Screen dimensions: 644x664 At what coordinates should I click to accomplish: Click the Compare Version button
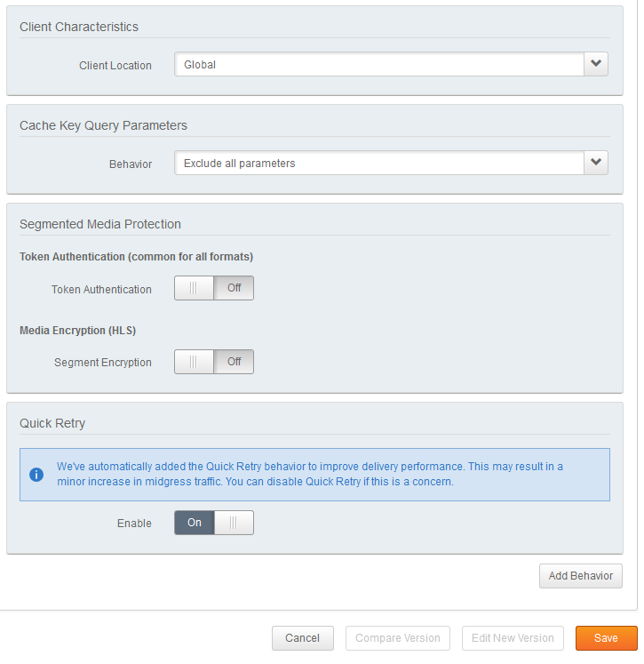(398, 638)
